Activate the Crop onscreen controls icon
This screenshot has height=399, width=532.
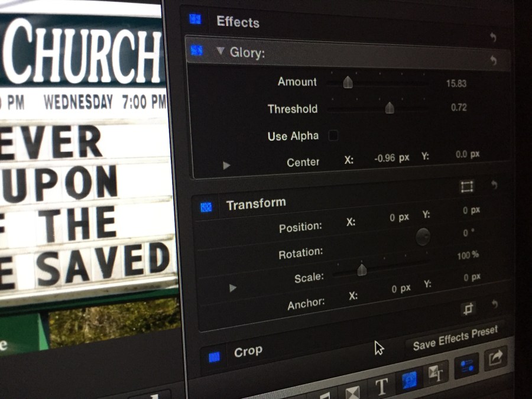pos(468,308)
